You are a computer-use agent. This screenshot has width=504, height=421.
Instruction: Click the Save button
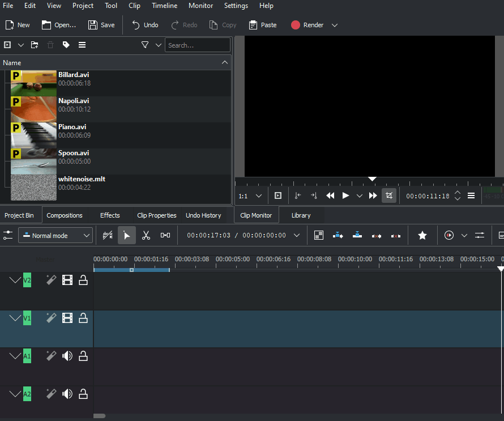[x=101, y=25]
